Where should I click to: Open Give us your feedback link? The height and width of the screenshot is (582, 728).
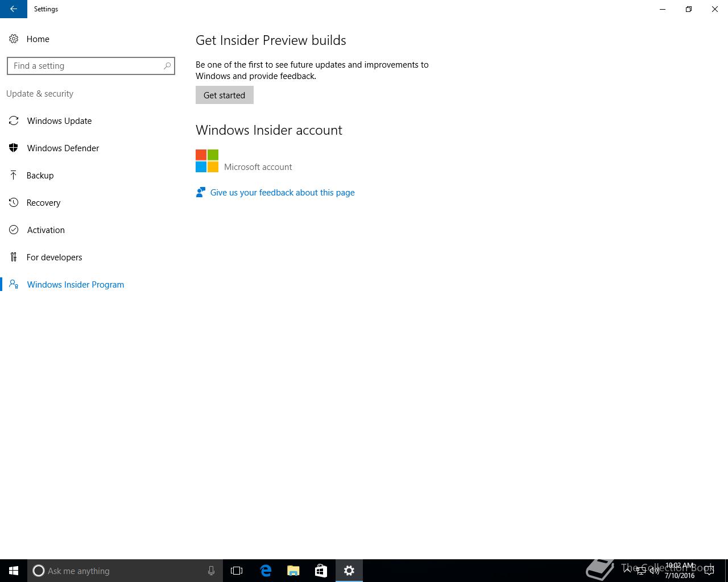point(283,193)
